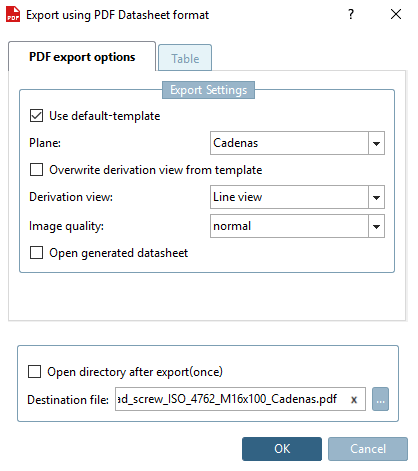Toggle Use default-template checkbox
This screenshot has width=418, height=471.
(x=36, y=116)
